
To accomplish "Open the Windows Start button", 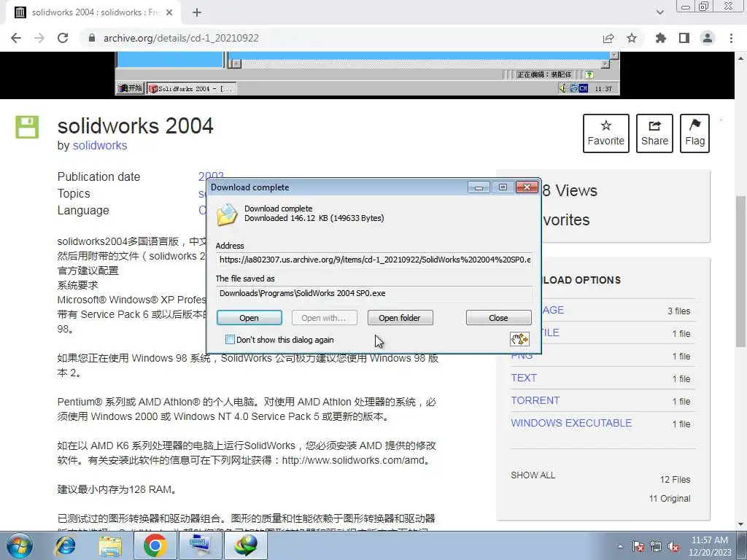I will (20, 545).
